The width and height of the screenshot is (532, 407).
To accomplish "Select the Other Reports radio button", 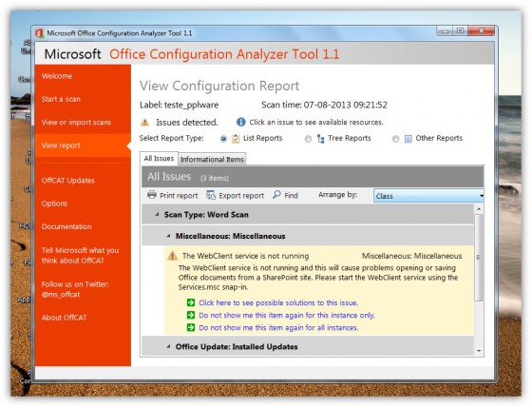I will (395, 139).
